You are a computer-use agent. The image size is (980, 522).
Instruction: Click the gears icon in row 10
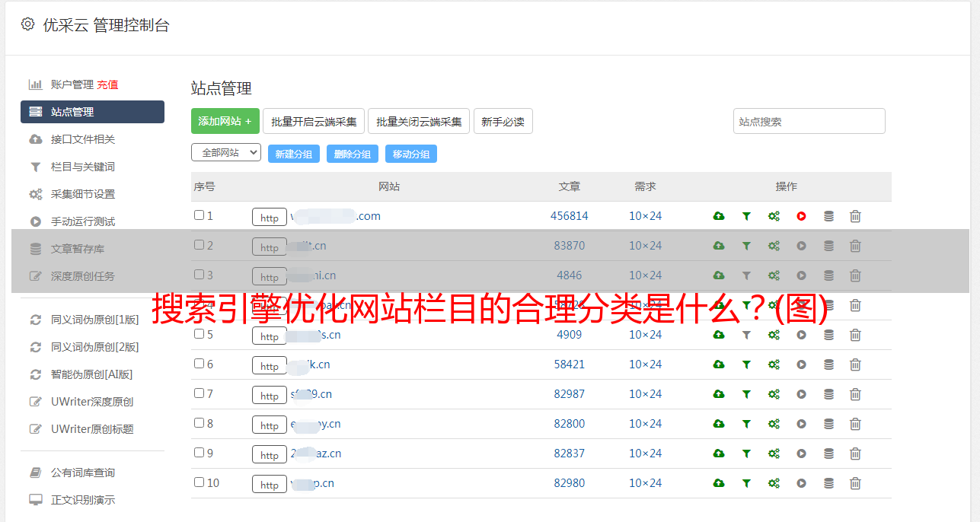click(774, 483)
